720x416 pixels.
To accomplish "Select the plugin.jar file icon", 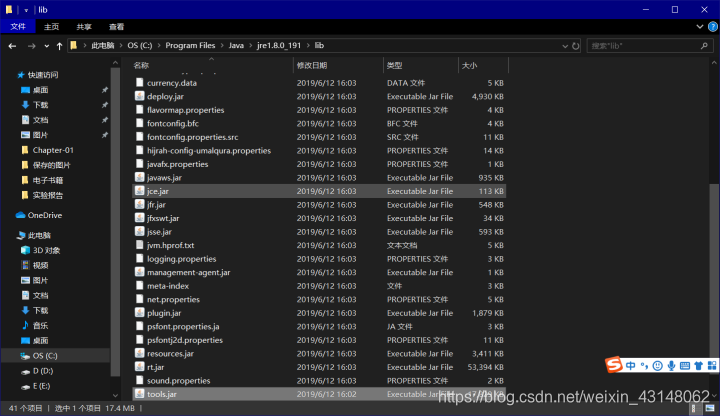I will click(x=140, y=313).
